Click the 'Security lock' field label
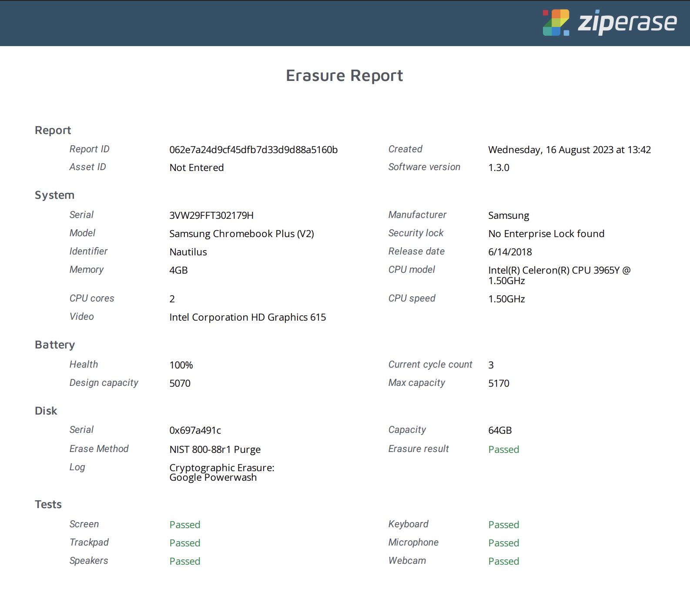 click(415, 233)
